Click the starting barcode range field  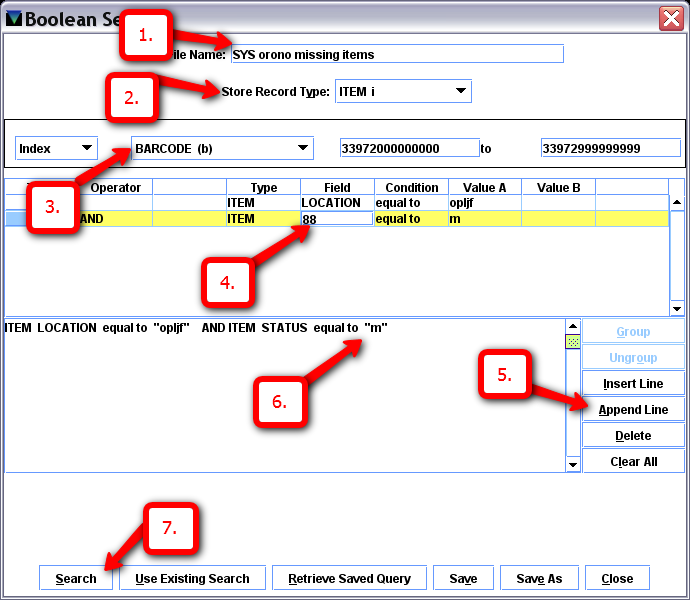coord(409,148)
